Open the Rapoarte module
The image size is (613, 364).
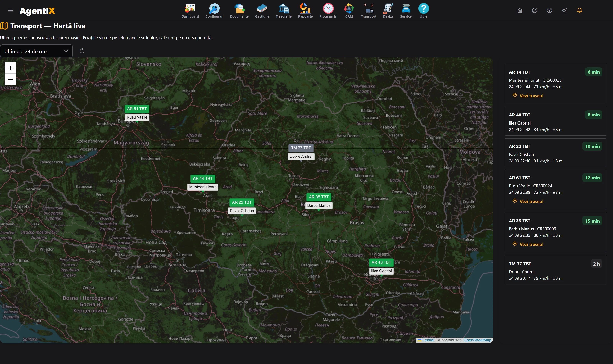[305, 11]
